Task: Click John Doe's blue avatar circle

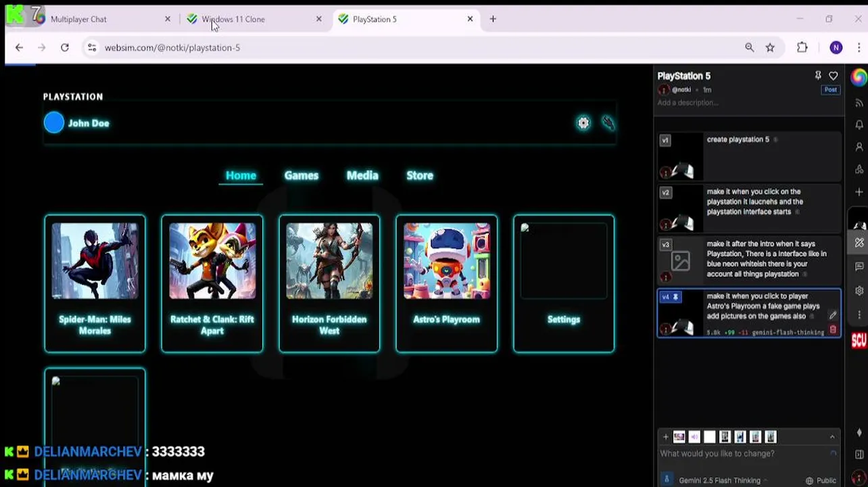Action: click(x=54, y=123)
